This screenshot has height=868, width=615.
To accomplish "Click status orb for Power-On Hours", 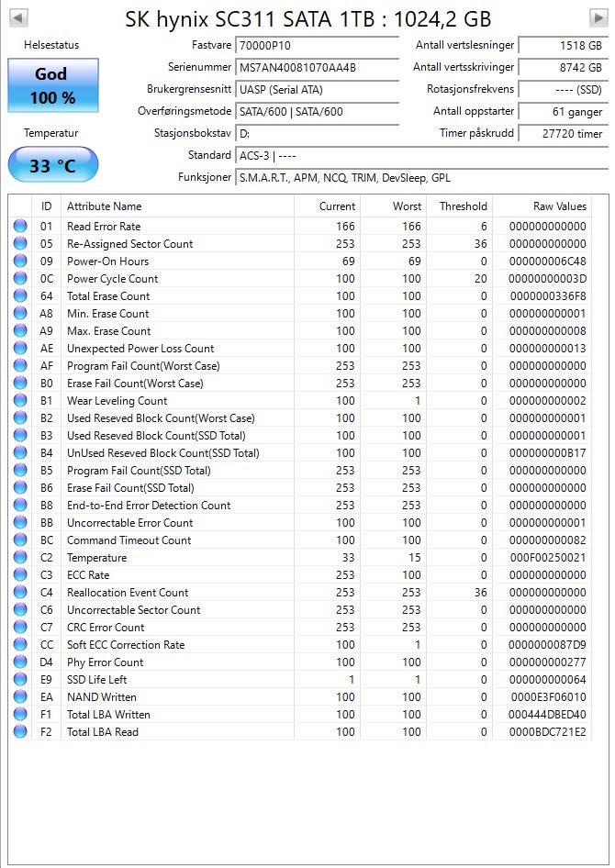I will 20,261.
